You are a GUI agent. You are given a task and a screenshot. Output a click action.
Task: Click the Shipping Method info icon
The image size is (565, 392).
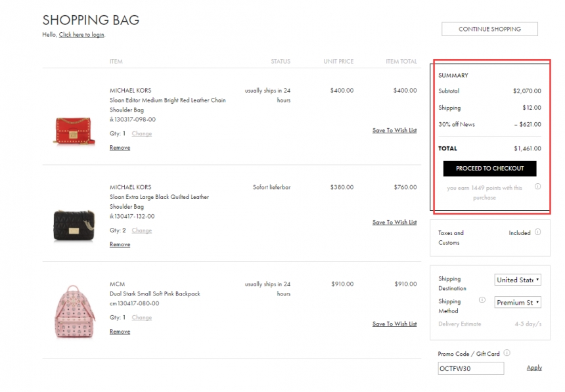pyautogui.click(x=482, y=300)
